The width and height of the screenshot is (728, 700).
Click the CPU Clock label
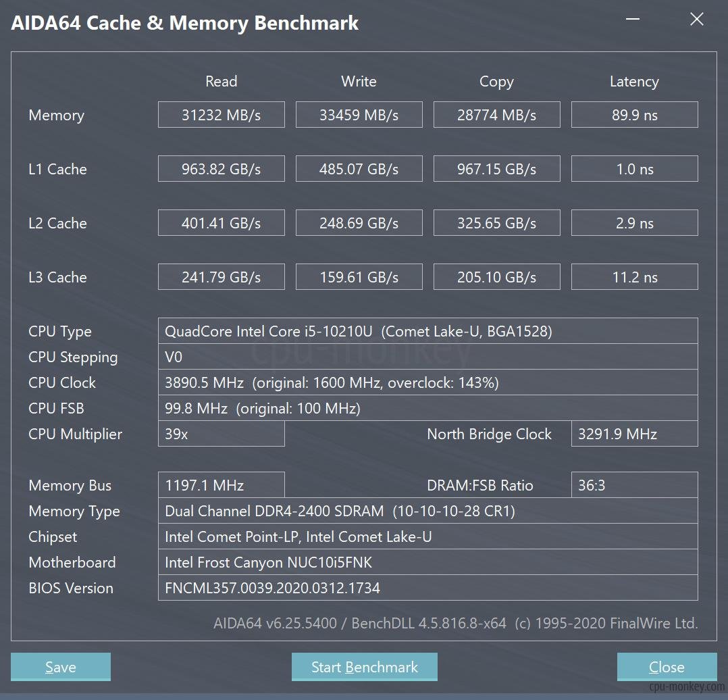(61, 382)
